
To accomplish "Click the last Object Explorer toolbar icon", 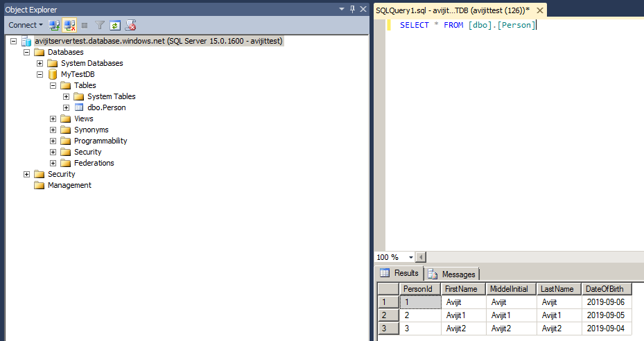I will click(130, 25).
